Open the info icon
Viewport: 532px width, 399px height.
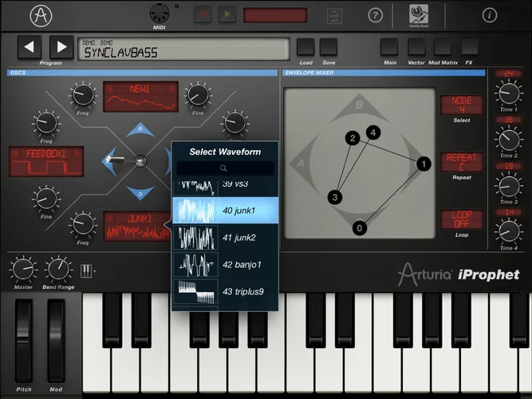pos(489,15)
